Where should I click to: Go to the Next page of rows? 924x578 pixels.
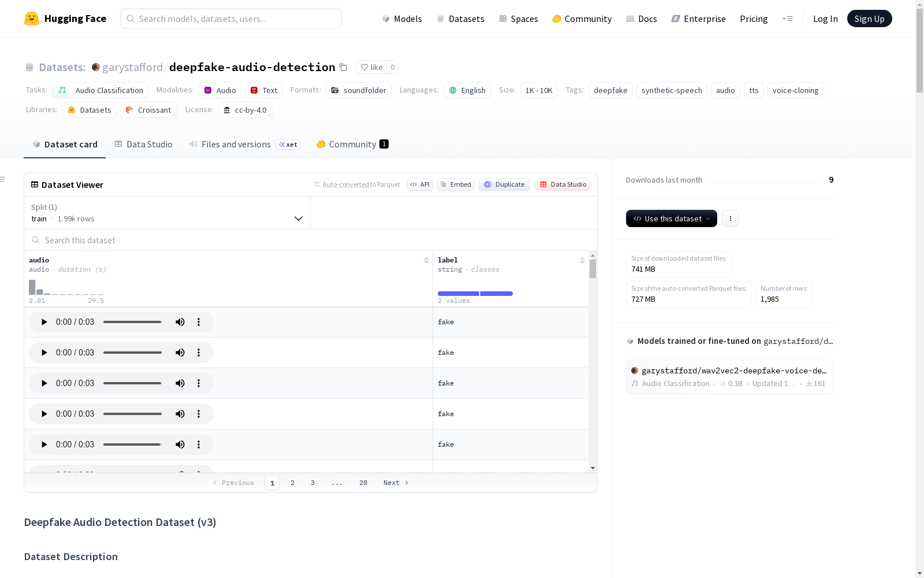396,483
